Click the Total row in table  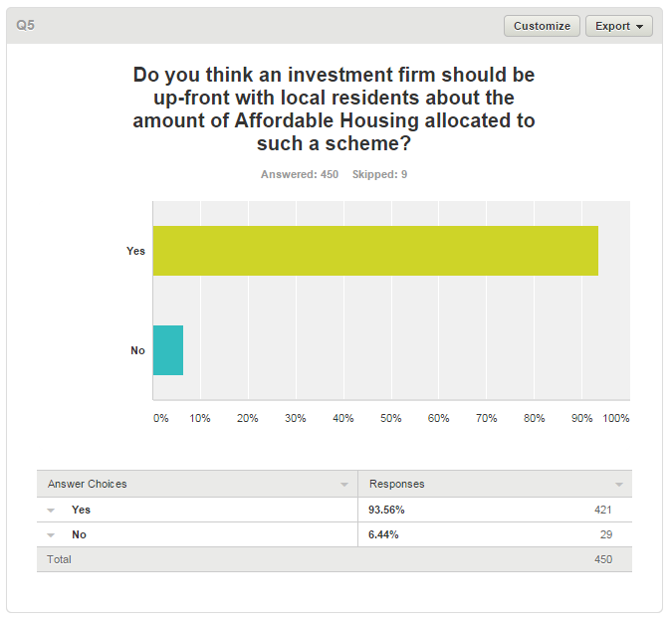pyautogui.click(x=335, y=559)
